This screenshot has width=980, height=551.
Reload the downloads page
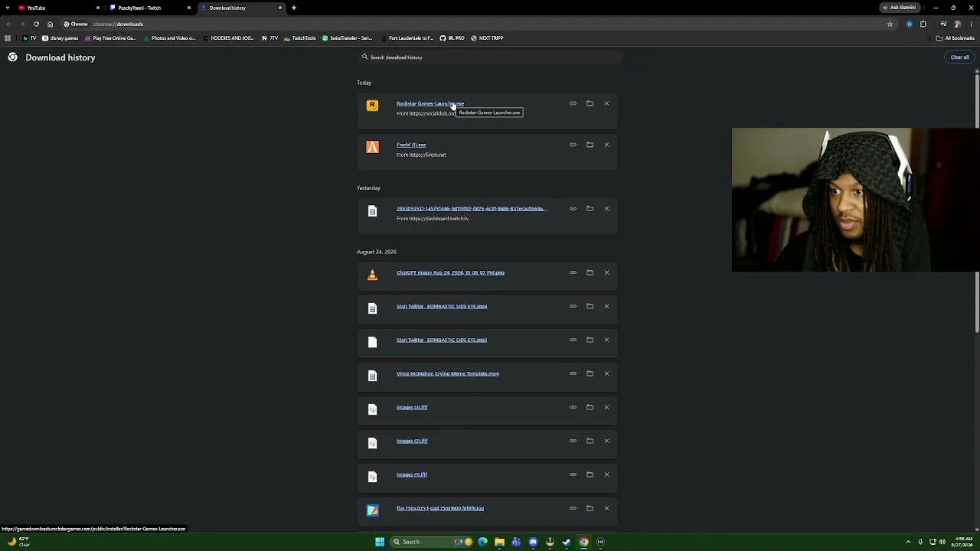tap(36, 24)
